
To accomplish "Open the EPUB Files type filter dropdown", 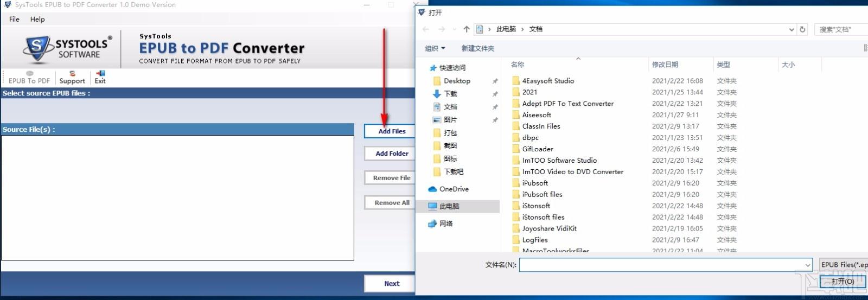I will (x=844, y=265).
